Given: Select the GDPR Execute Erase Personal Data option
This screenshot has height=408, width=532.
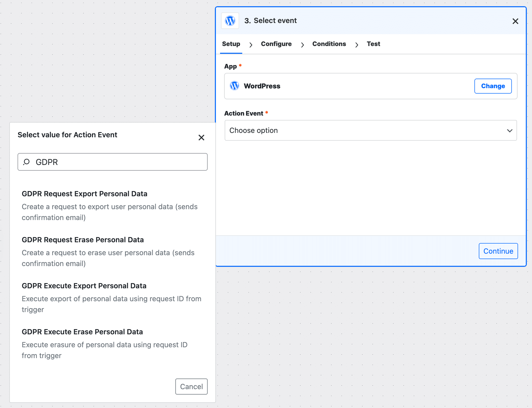Looking at the screenshot, I should pos(82,331).
